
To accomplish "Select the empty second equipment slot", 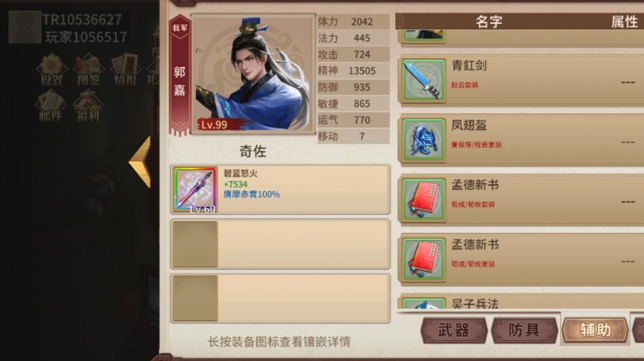I will pyautogui.click(x=280, y=244).
